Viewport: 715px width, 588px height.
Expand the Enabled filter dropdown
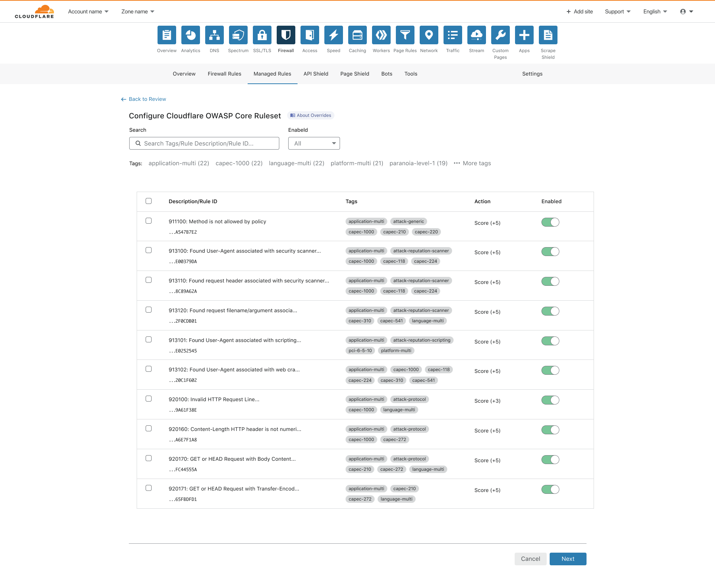pos(314,143)
